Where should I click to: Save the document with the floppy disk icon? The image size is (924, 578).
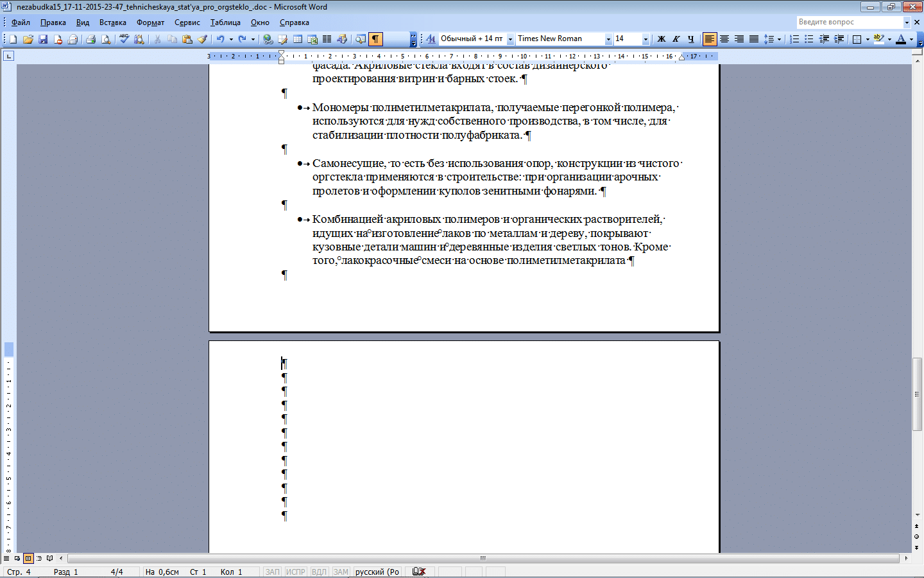click(43, 39)
